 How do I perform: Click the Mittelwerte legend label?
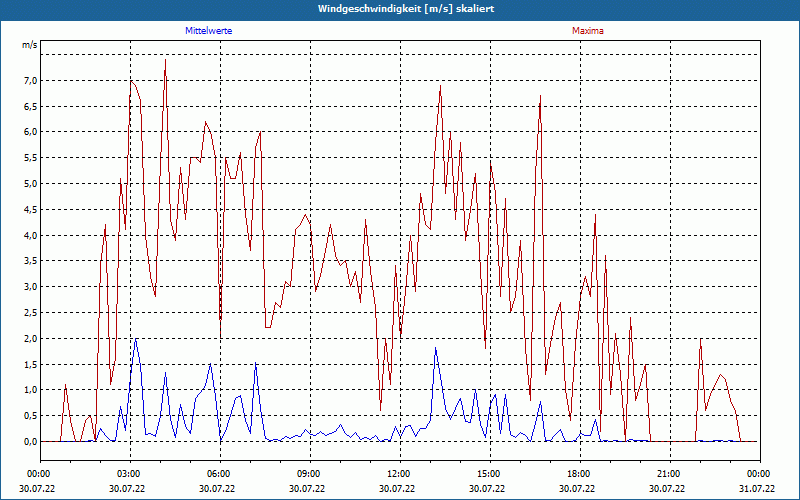click(x=209, y=31)
